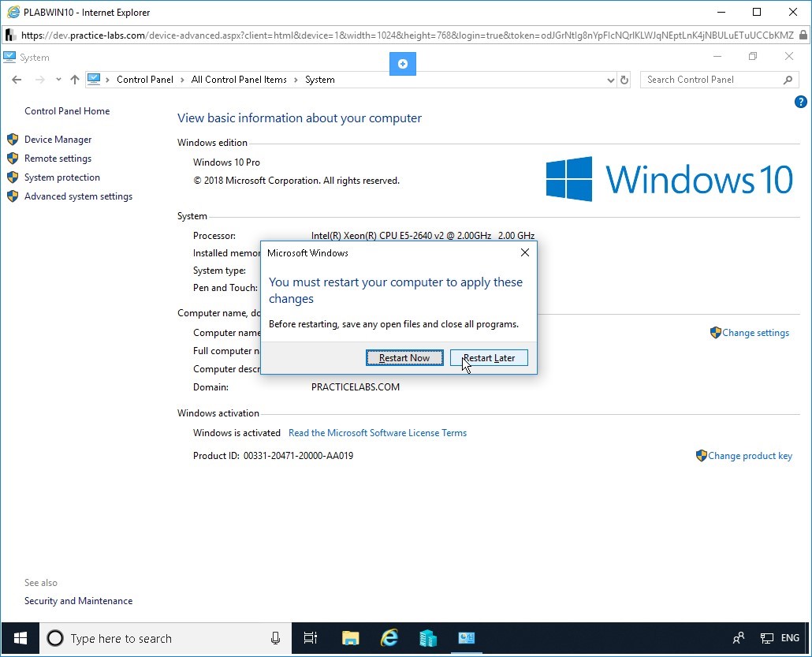The image size is (812, 657).
Task: Click the Change settings link
Action: pos(755,333)
